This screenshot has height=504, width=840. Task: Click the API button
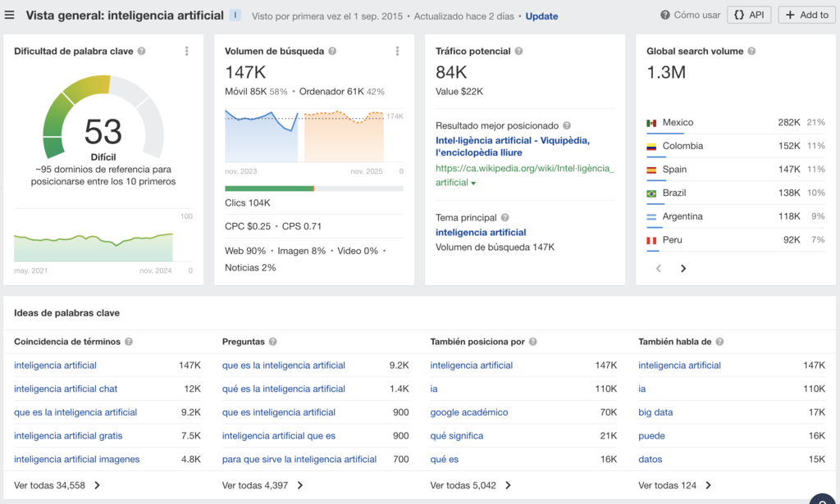749,14
